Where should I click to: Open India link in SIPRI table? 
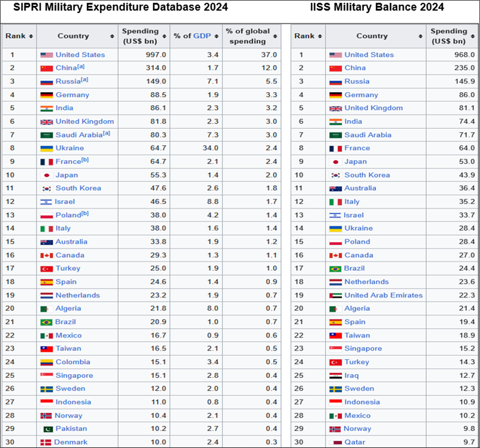pyautogui.click(x=64, y=108)
